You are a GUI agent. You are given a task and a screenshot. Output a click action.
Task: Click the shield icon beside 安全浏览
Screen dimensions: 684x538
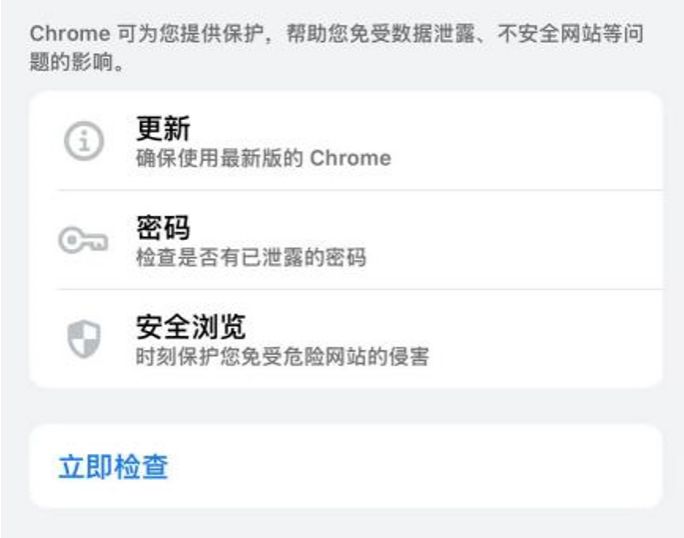[84, 339]
